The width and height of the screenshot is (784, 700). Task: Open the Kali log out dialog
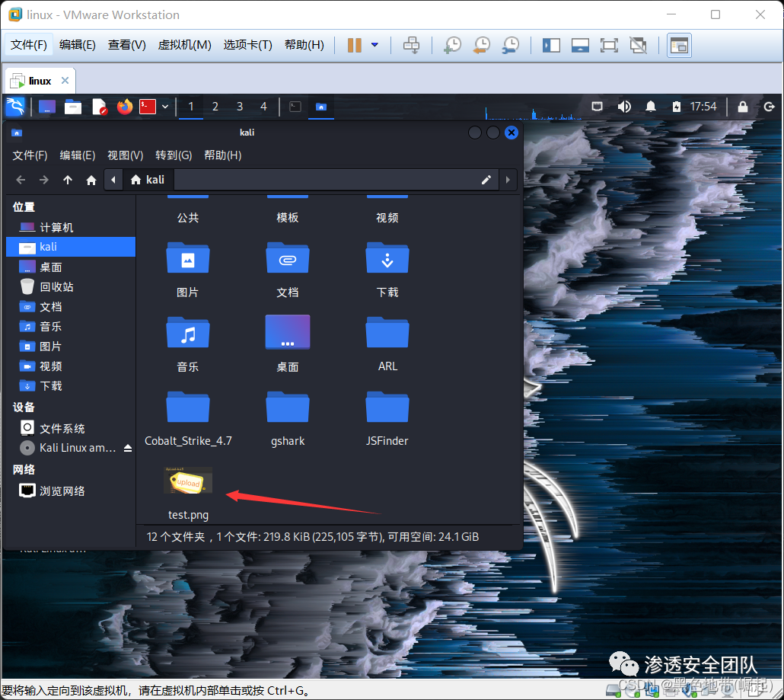[769, 107]
